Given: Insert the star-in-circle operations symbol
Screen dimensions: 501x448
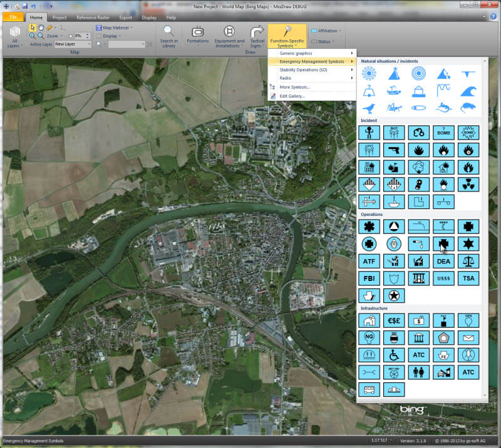Looking at the screenshot, I should [x=394, y=296].
